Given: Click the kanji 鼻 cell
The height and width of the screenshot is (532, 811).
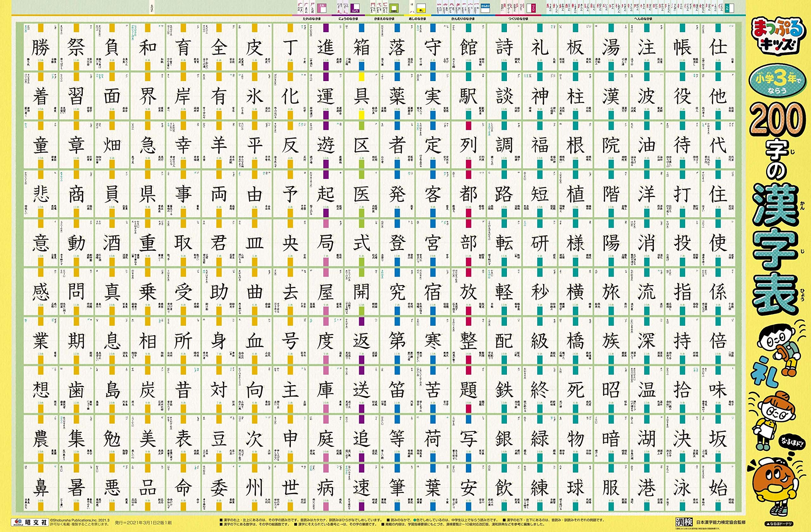Looking at the screenshot, I should [x=41, y=488].
